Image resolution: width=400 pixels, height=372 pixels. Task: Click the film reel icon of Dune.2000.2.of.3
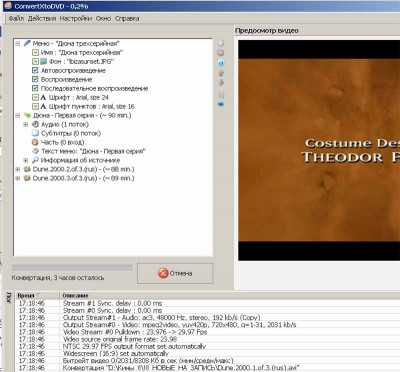point(27,169)
